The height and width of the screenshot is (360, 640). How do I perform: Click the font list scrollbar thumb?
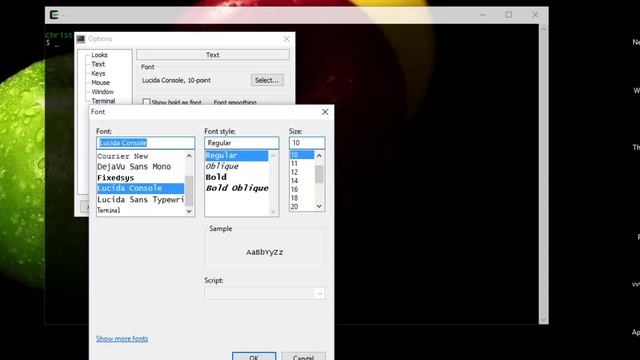pyautogui.click(x=189, y=191)
